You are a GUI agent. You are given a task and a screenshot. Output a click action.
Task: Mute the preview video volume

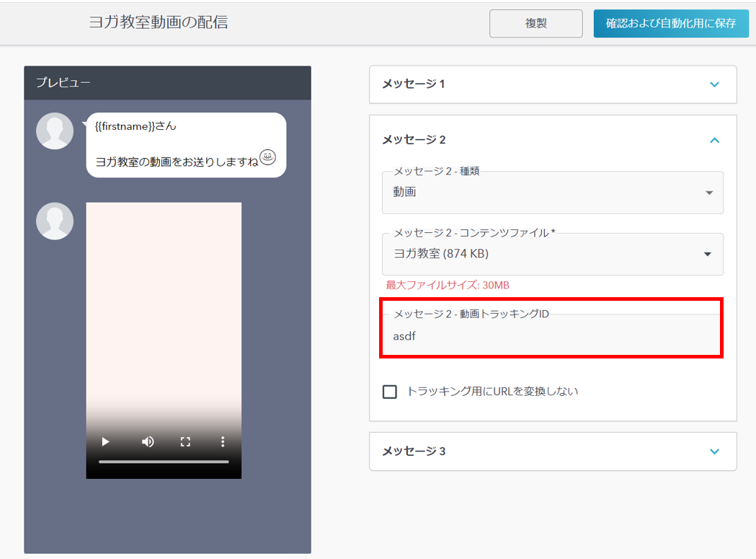[148, 441]
